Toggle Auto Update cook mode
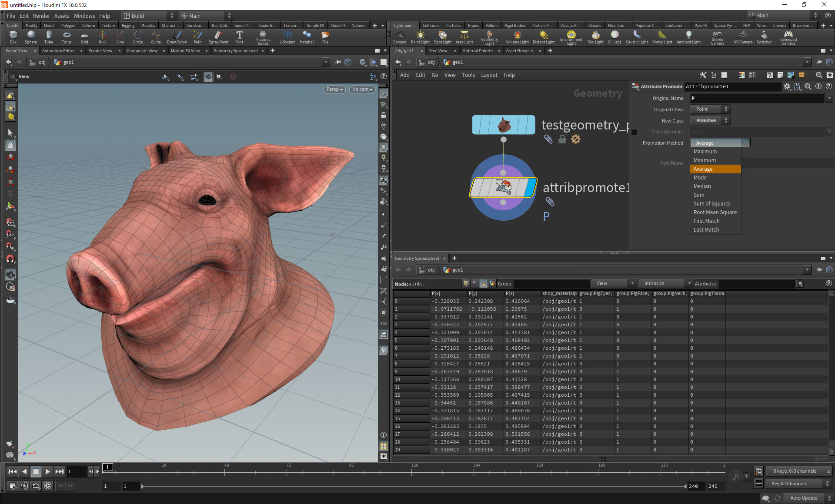835x504 pixels. pos(804,498)
